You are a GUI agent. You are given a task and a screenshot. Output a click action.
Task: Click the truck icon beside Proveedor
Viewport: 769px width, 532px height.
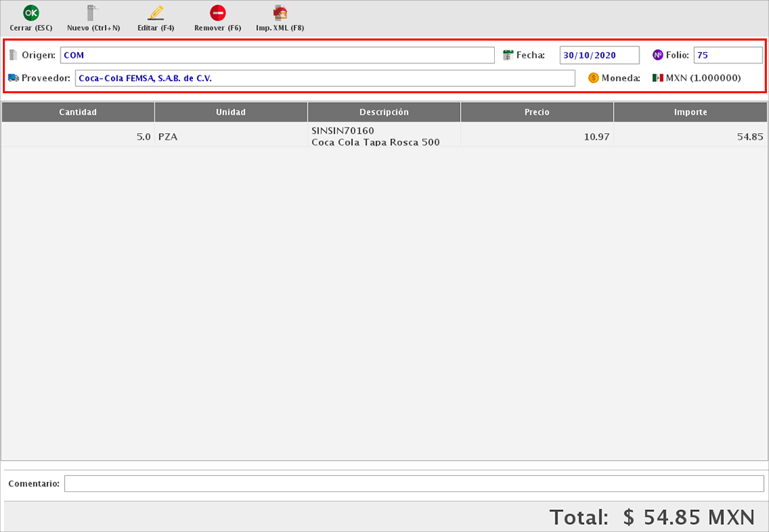click(x=14, y=78)
